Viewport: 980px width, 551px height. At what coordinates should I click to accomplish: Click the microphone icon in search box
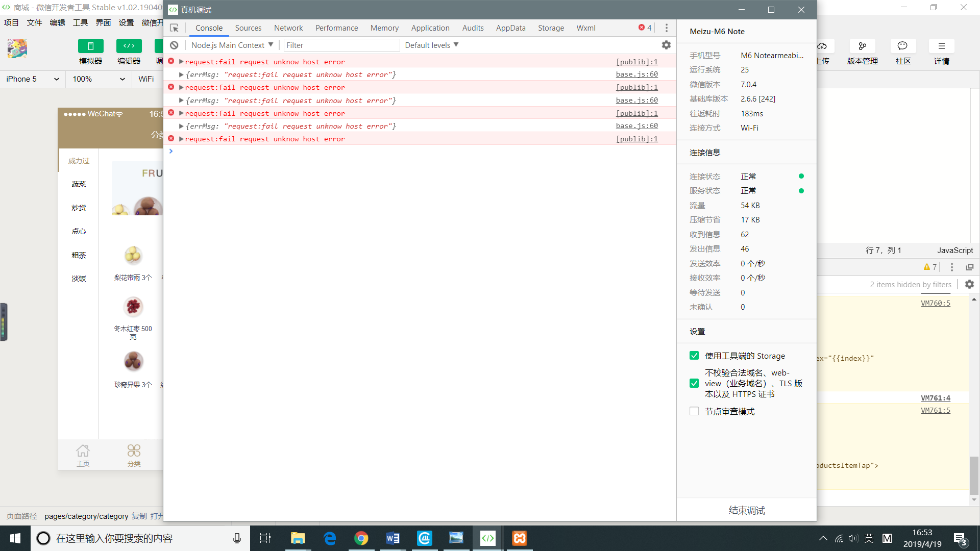point(237,538)
